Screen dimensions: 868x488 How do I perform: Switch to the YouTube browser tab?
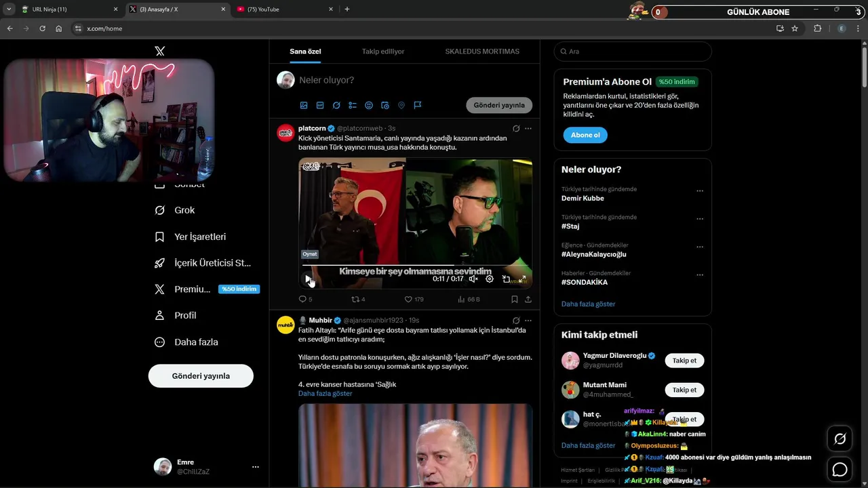(x=285, y=9)
